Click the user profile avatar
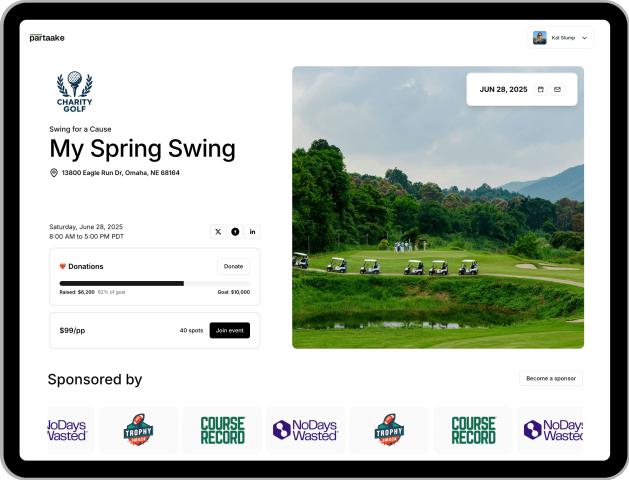 [x=540, y=38]
